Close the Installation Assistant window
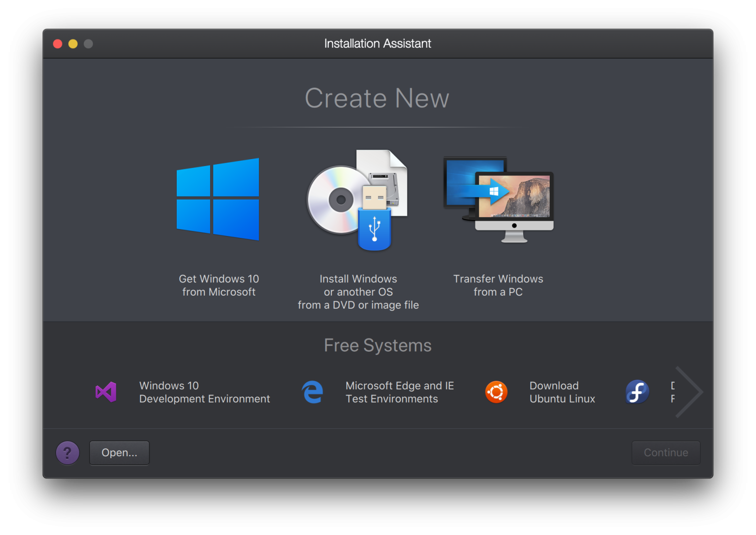The image size is (756, 535). coord(57,43)
